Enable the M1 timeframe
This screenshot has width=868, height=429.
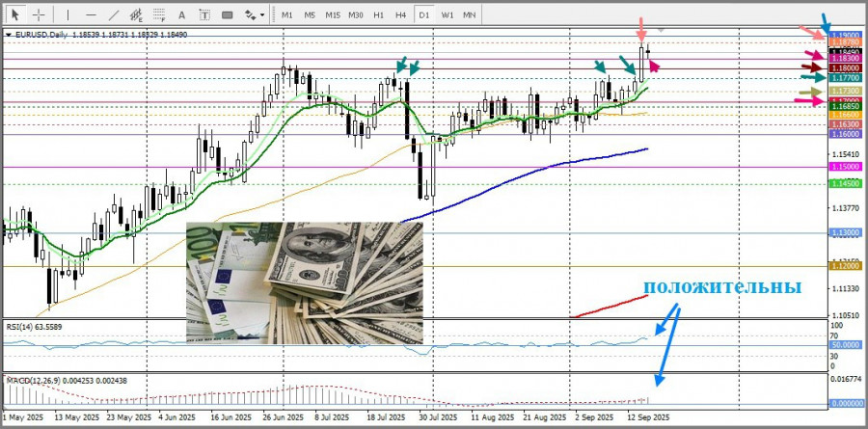coord(286,14)
